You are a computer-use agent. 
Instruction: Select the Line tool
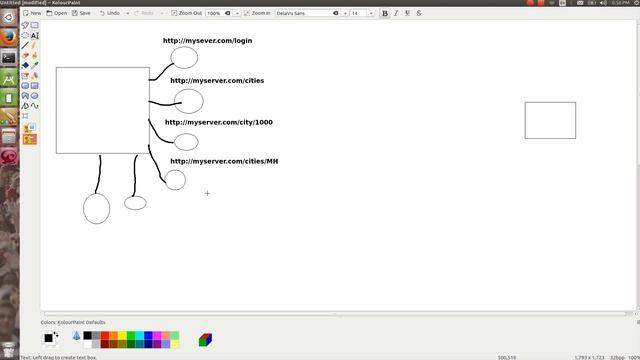coord(25,45)
